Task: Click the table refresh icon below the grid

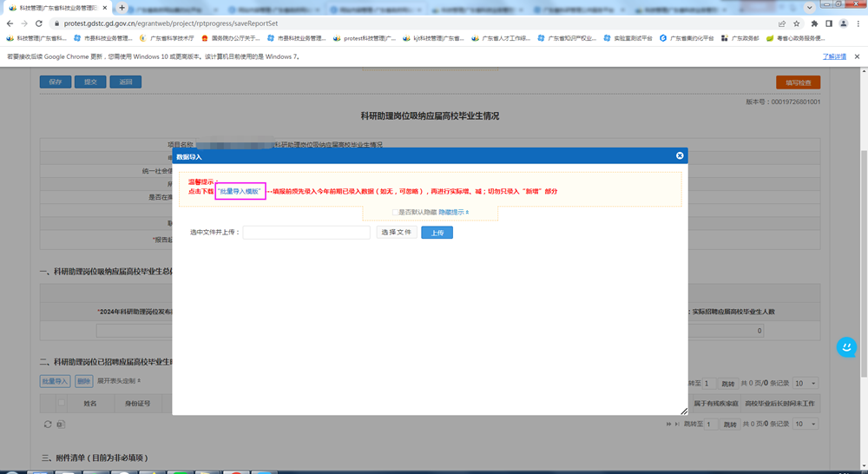Action: [x=48, y=425]
